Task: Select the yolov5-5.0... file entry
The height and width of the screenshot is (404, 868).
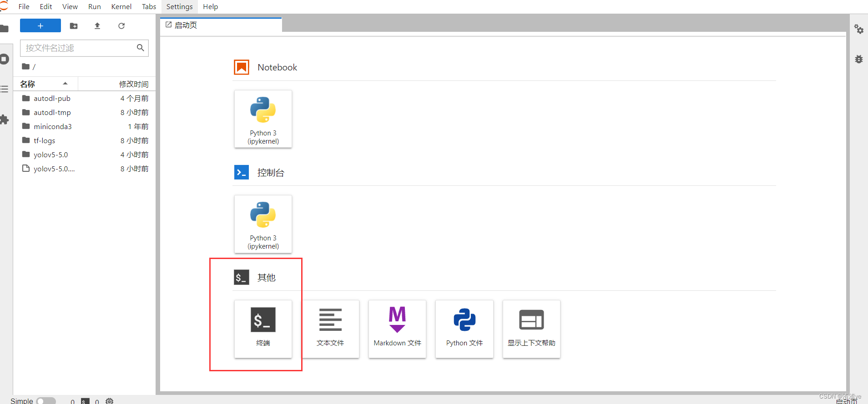Action: click(x=85, y=169)
